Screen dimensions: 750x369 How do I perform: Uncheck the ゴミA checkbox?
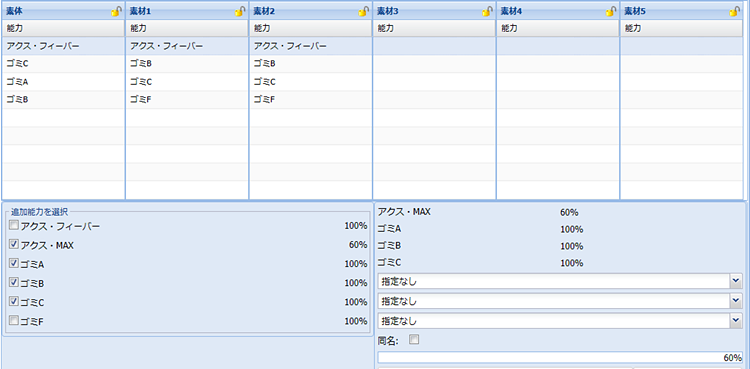14,263
